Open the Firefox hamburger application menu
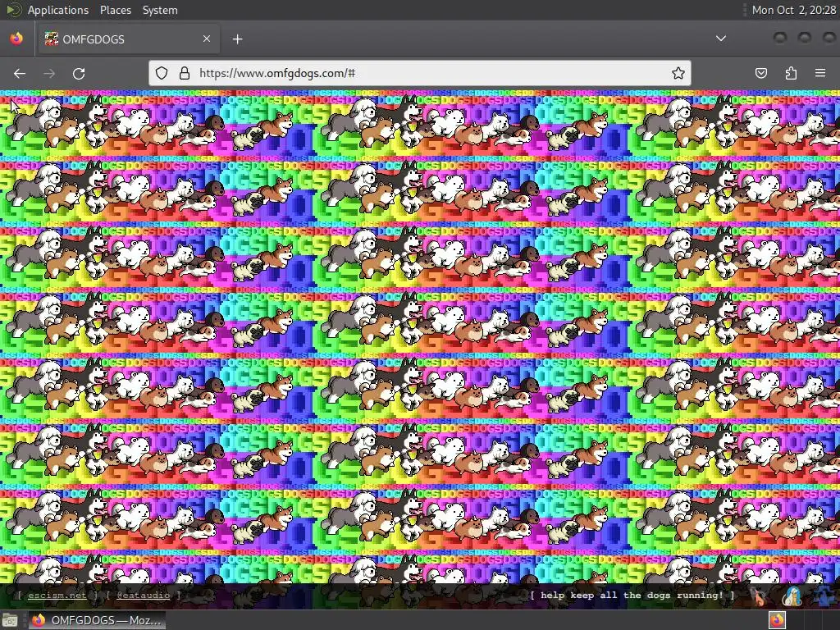Viewport: 840px width, 630px height. pos(820,73)
